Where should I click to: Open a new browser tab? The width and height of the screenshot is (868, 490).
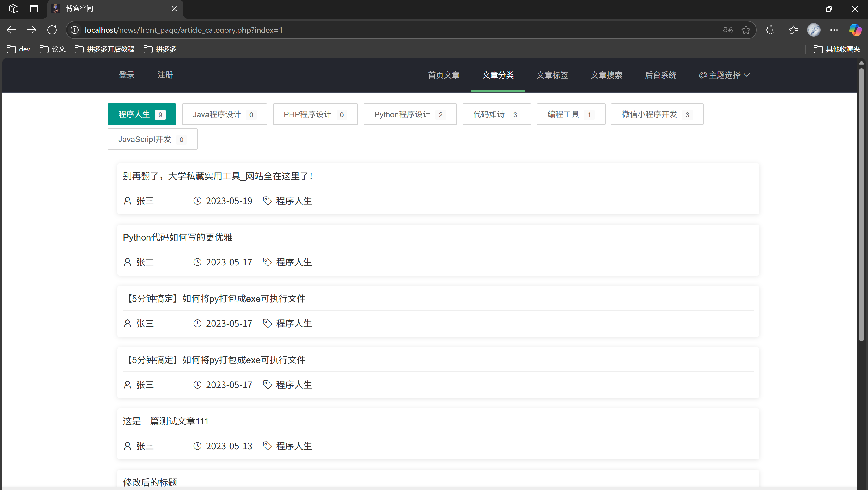tap(193, 8)
